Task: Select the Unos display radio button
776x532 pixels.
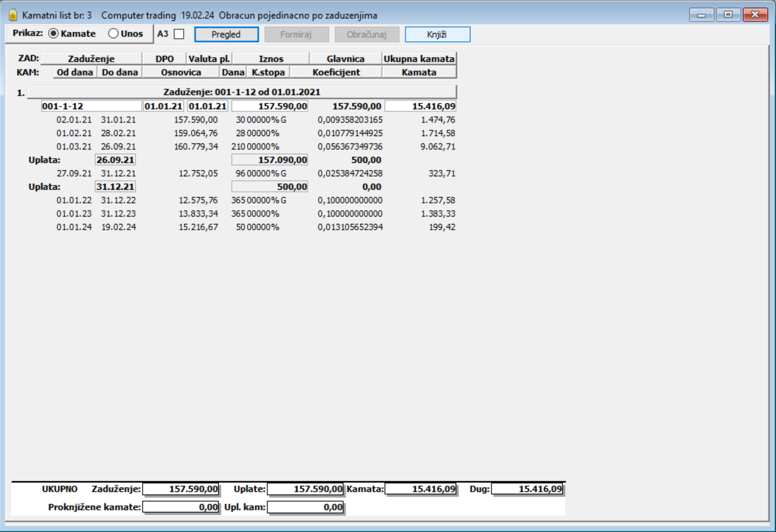Action: click(x=113, y=33)
